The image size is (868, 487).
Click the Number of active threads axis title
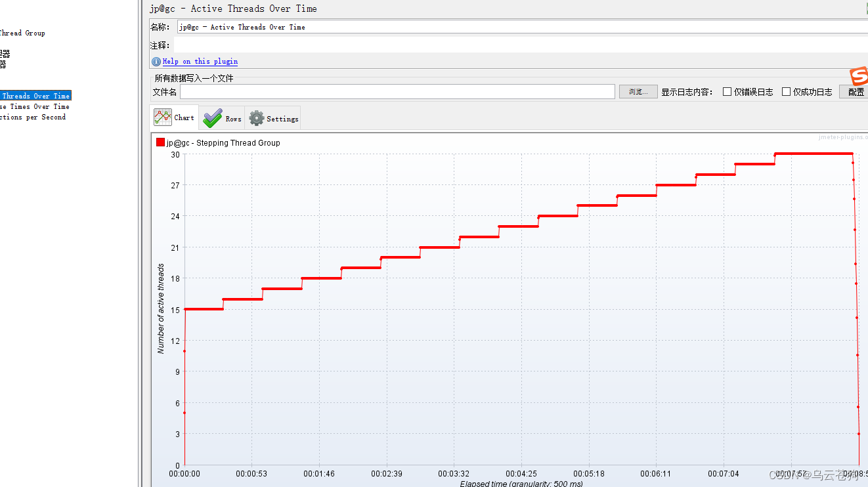161,309
